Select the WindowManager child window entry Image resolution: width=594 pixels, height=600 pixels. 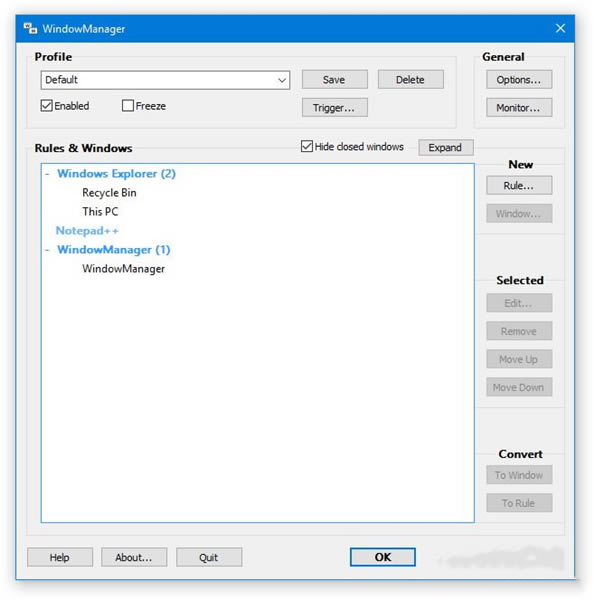[x=123, y=269]
